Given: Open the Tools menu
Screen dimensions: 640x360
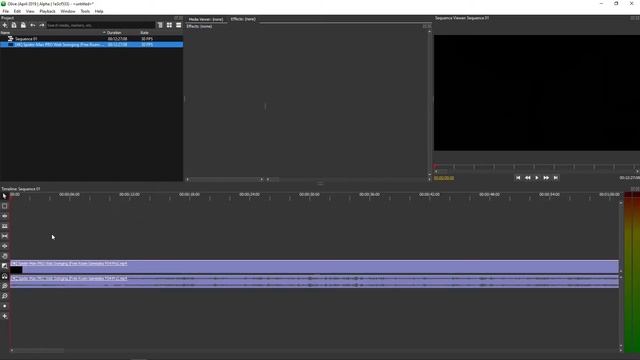Looking at the screenshot, I should coord(85,11).
